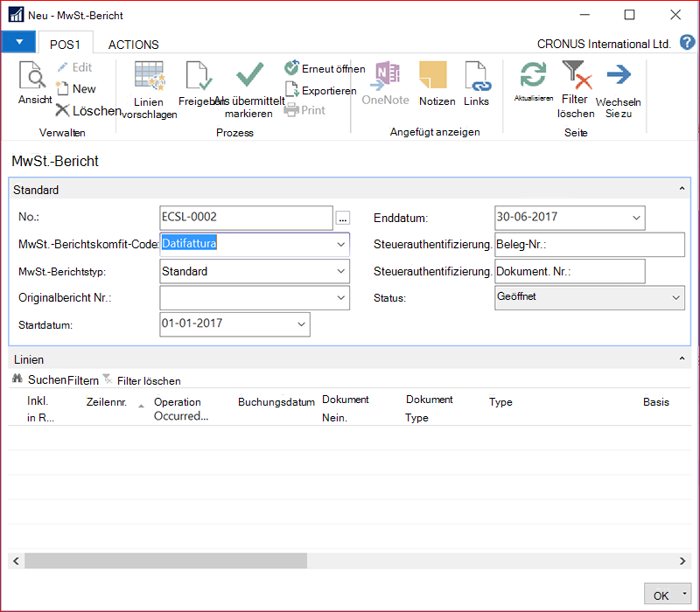Click the Buchungsdatum column header
The image size is (700, 612).
(276, 402)
